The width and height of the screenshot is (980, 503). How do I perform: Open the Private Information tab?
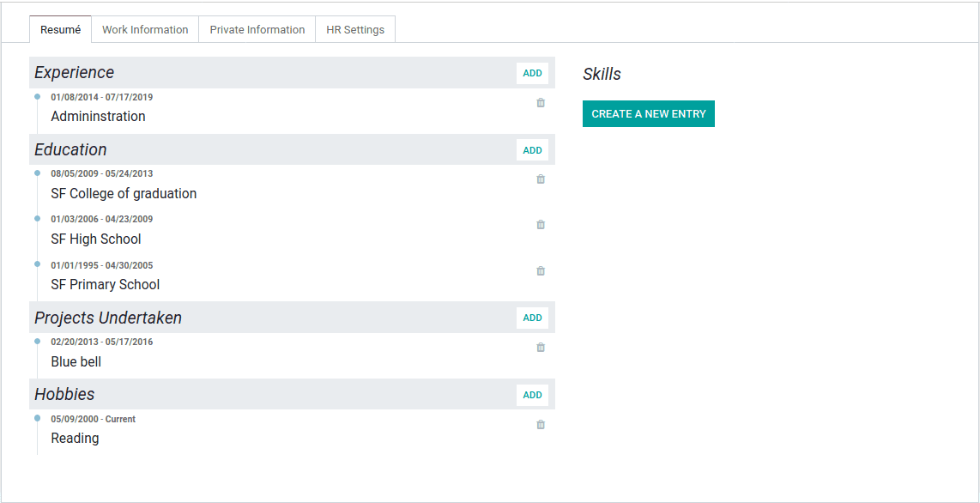pyautogui.click(x=257, y=29)
